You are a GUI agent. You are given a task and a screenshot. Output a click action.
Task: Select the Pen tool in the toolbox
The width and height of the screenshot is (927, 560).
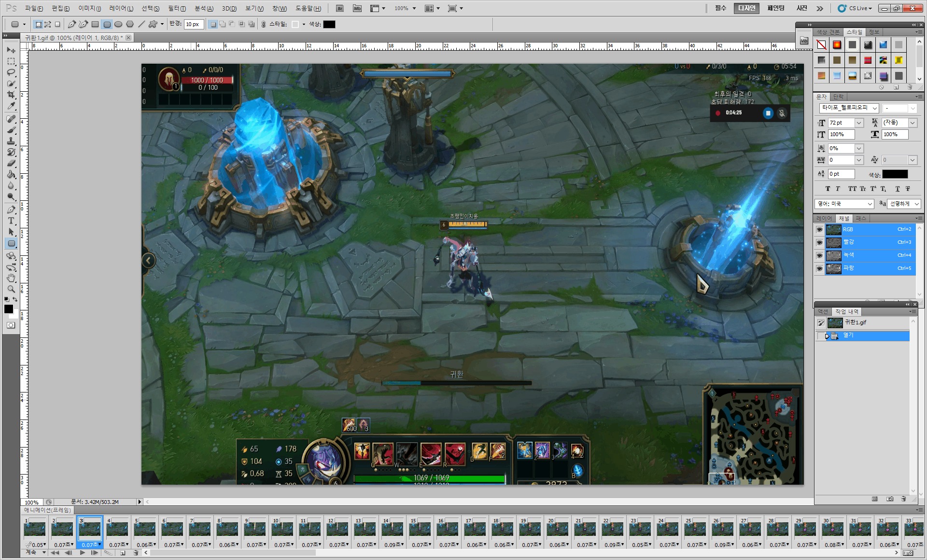coord(11,210)
